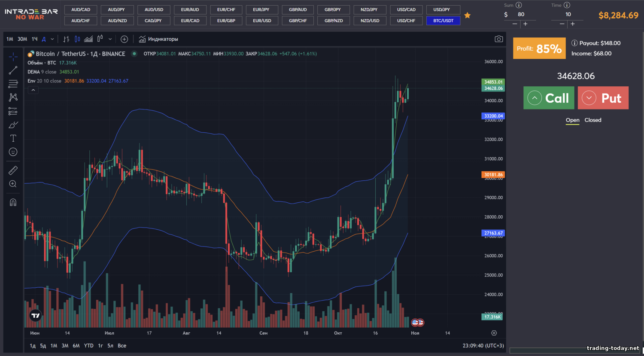Open the emoji sticker tool
644x356 pixels.
click(x=13, y=152)
